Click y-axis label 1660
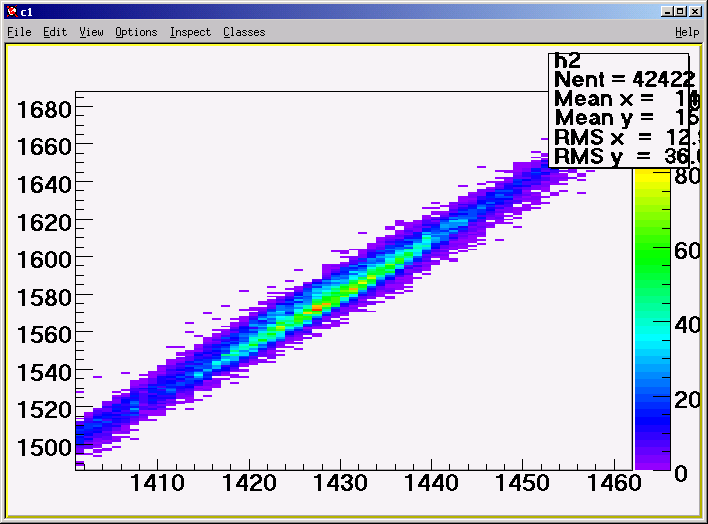 tap(44, 147)
